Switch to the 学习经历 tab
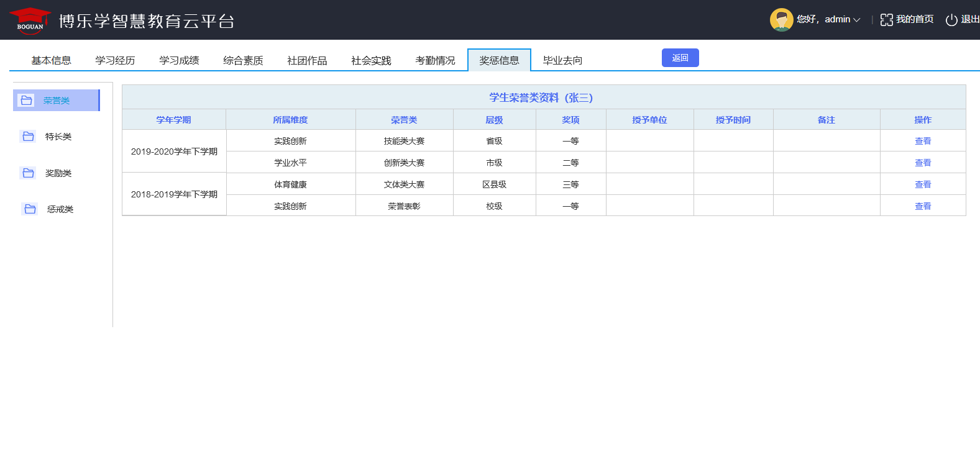Image resolution: width=980 pixels, height=465 pixels. click(115, 60)
